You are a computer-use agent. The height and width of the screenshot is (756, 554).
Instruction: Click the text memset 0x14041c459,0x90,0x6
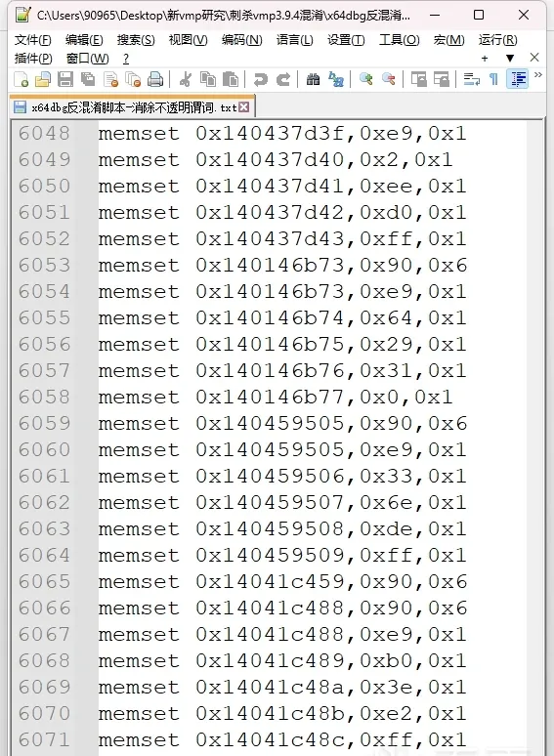[282, 582]
